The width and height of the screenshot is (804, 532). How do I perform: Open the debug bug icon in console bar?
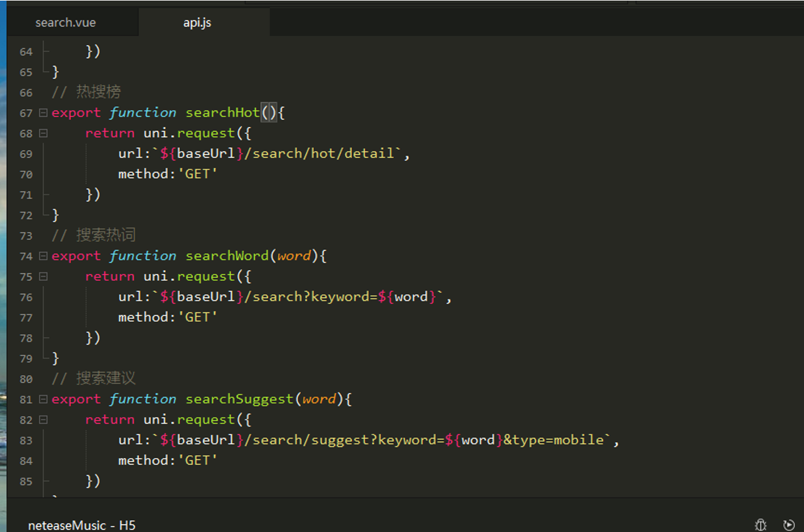point(761,525)
